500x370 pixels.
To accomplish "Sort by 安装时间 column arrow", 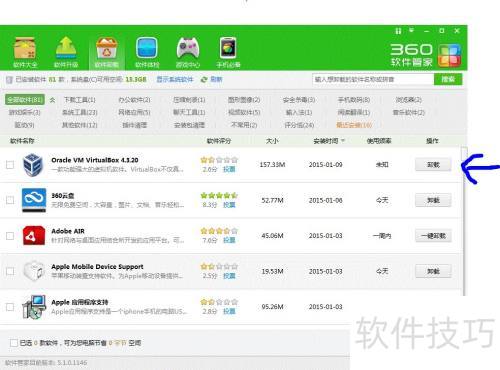I will point(342,141).
